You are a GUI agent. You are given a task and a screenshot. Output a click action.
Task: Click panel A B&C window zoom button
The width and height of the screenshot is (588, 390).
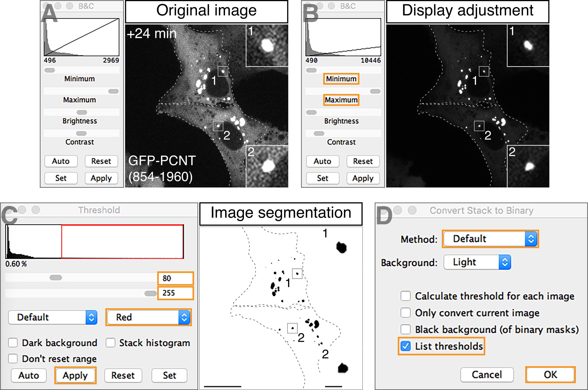[x=69, y=6]
